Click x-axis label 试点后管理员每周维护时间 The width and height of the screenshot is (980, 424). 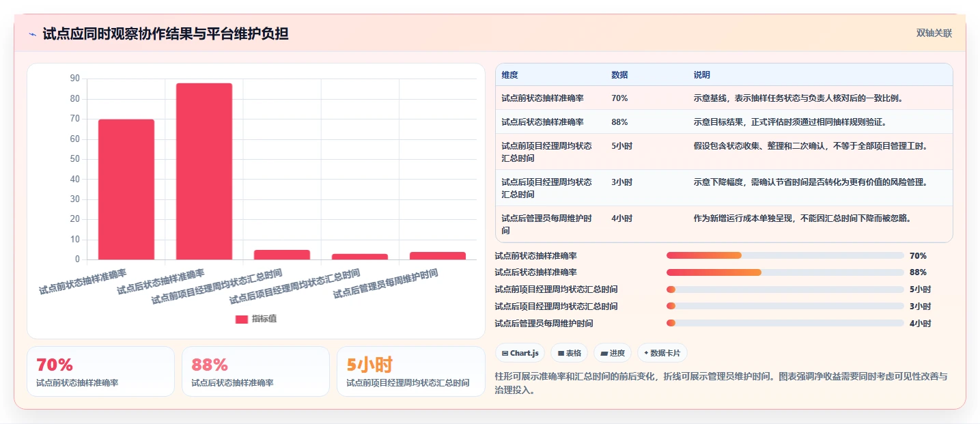coord(385,283)
